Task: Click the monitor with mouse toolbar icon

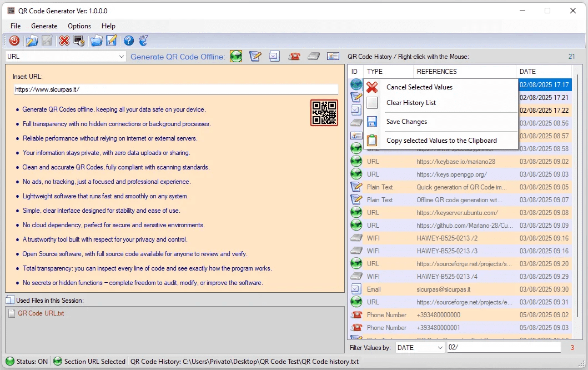Action: pyautogui.click(x=79, y=41)
